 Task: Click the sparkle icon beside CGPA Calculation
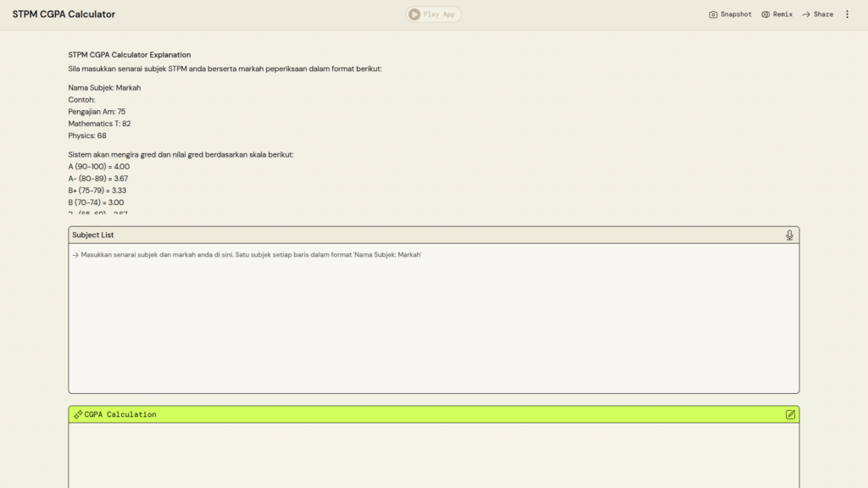pyautogui.click(x=78, y=414)
